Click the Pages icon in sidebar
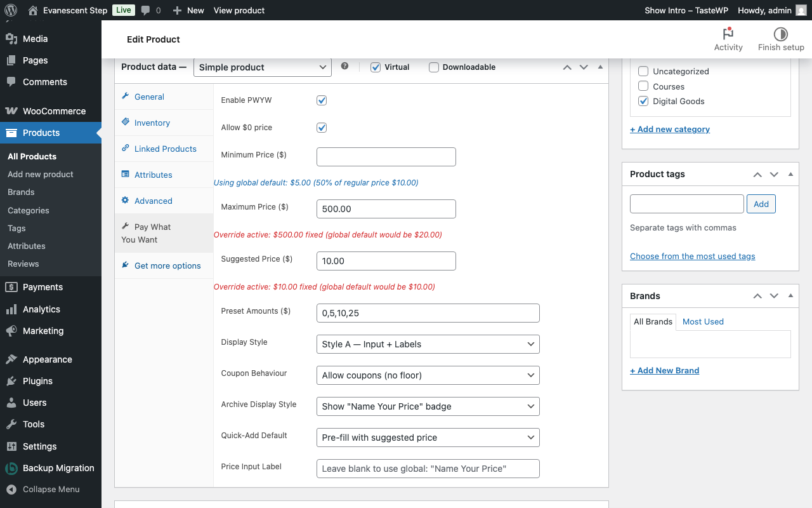Viewport: 812px width, 508px height. (11, 60)
